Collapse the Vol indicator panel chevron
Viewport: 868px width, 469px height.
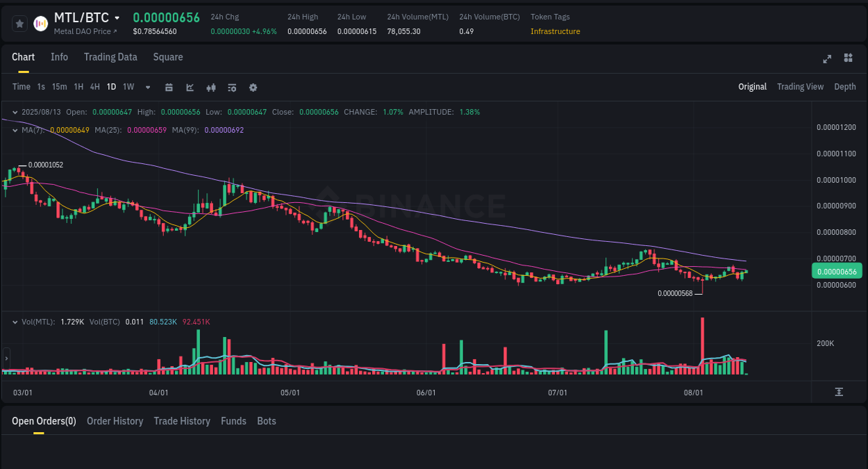point(15,322)
